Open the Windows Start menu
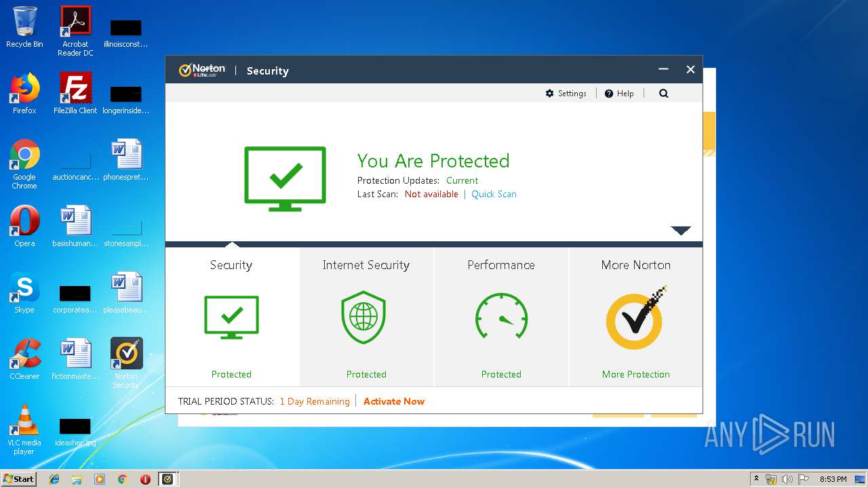Viewport: 868px width, 488px height. [18, 479]
